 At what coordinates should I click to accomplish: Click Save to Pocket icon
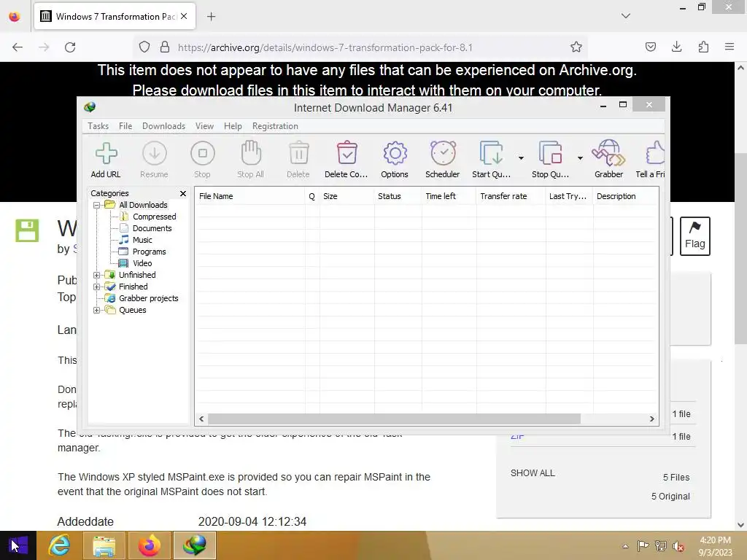tap(650, 47)
